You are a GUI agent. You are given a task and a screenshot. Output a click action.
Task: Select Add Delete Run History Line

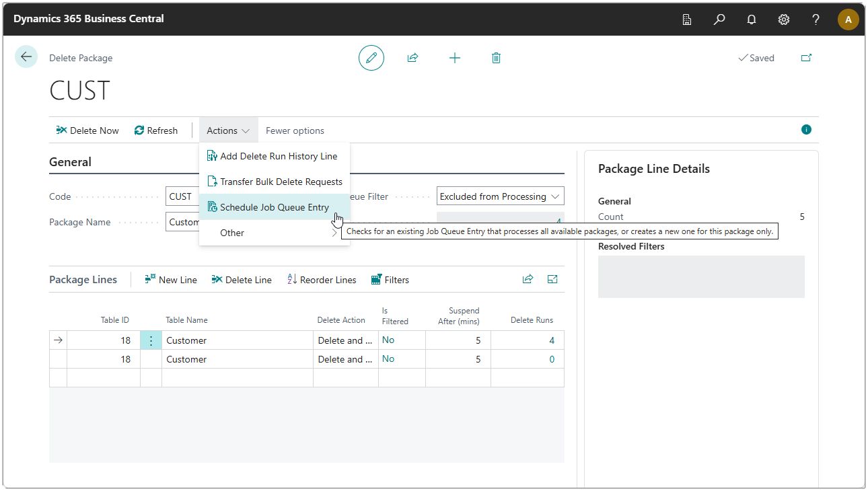pyautogui.click(x=275, y=156)
